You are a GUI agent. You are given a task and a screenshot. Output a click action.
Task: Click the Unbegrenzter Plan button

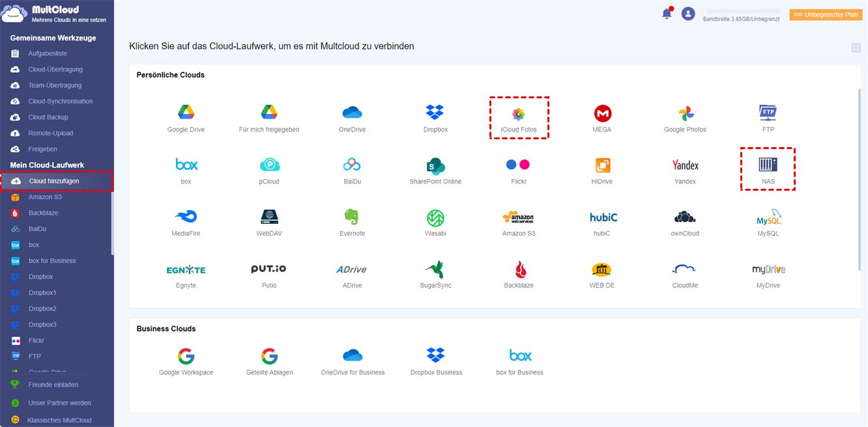(826, 14)
